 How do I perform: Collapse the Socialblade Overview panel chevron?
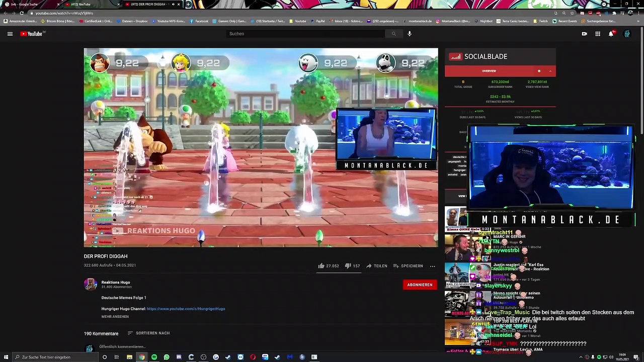click(x=550, y=71)
